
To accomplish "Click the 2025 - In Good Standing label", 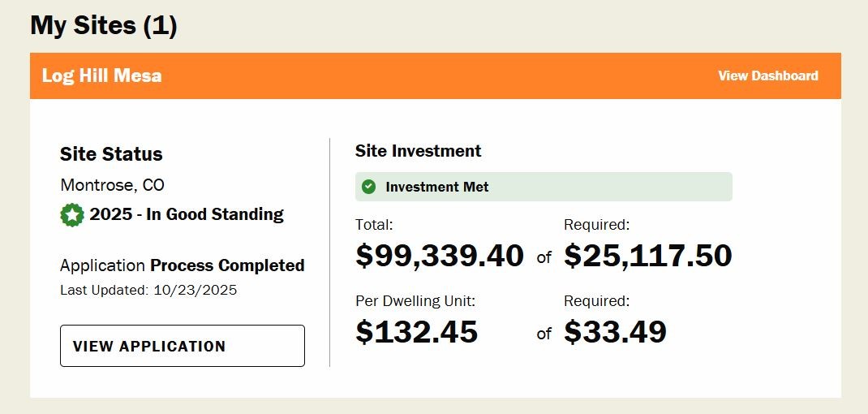I will pos(187,215).
